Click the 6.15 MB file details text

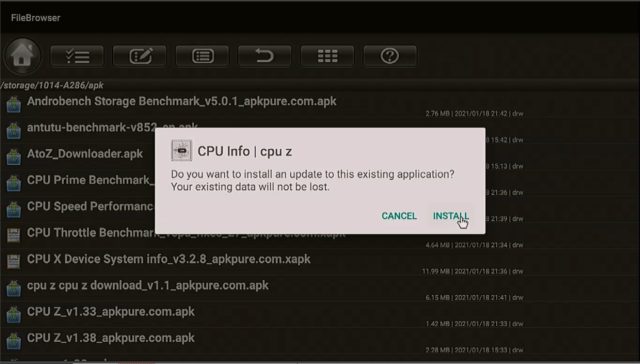(474, 297)
